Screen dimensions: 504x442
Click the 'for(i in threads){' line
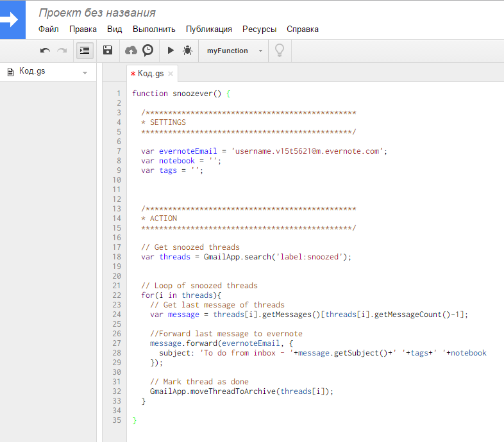(x=181, y=295)
